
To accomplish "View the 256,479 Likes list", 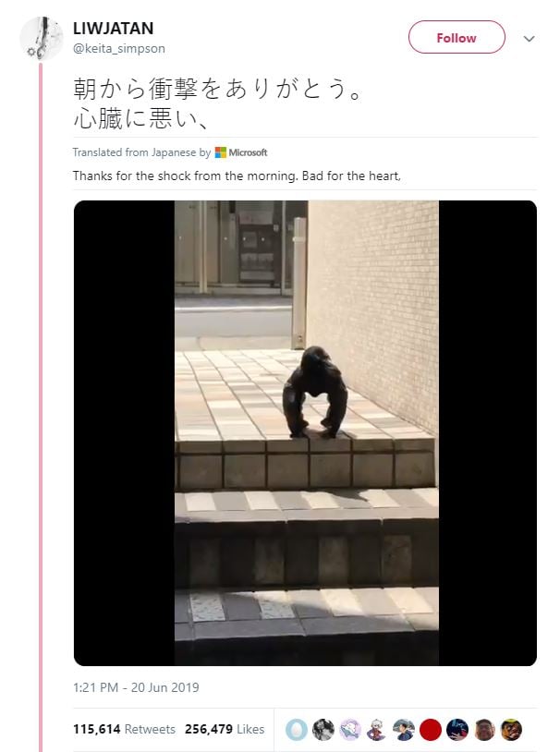I will point(225,729).
